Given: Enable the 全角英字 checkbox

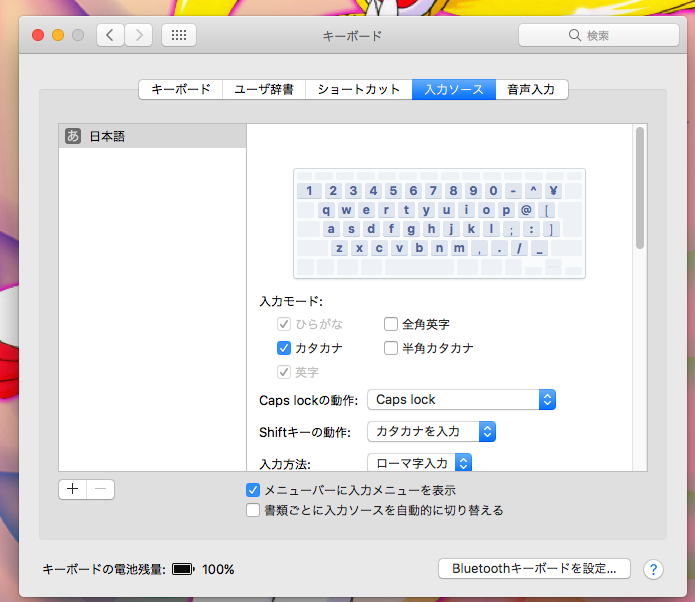Looking at the screenshot, I should (x=392, y=324).
